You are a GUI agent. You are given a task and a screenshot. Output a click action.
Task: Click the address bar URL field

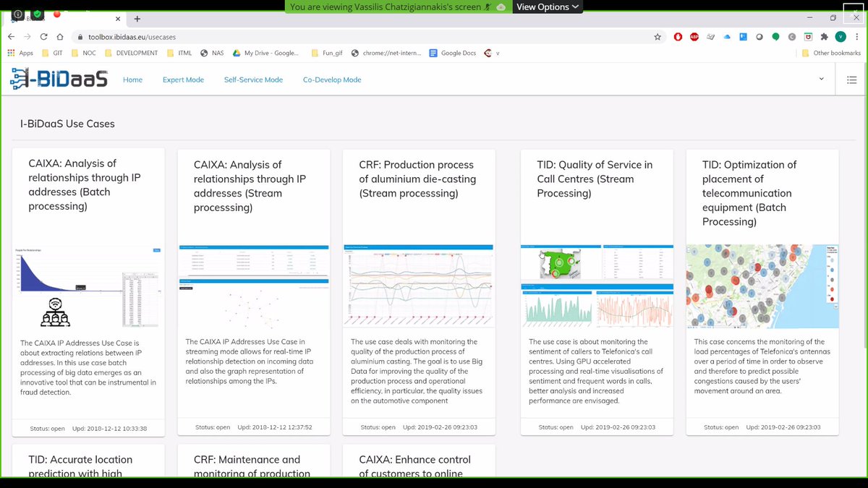[x=369, y=36]
